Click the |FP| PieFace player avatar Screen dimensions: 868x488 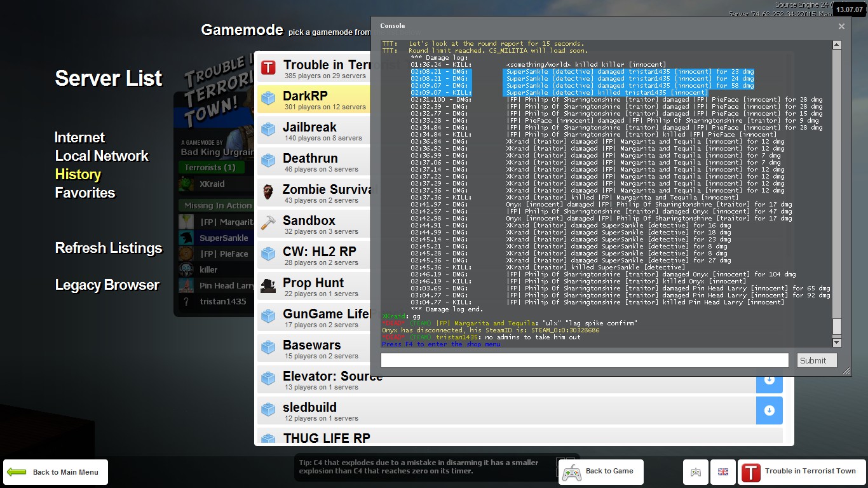[187, 254]
